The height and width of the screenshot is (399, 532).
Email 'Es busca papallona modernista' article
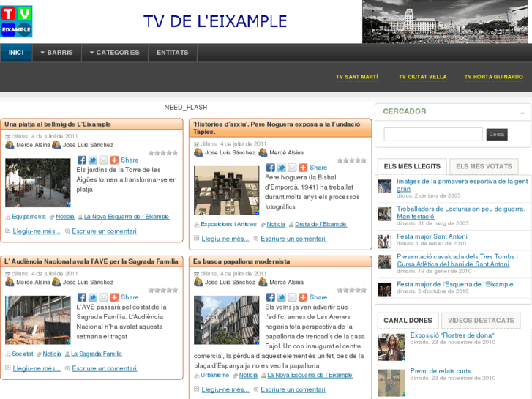pyautogui.click(x=292, y=297)
